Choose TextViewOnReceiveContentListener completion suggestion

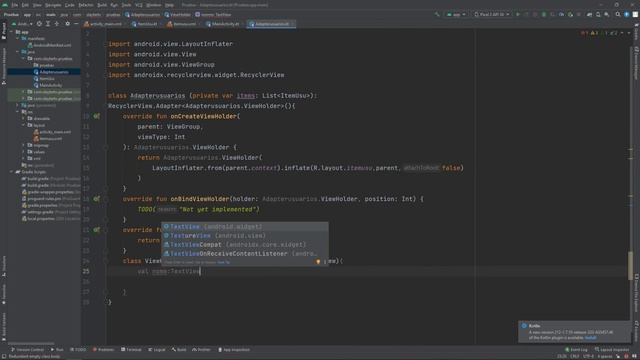click(245, 253)
